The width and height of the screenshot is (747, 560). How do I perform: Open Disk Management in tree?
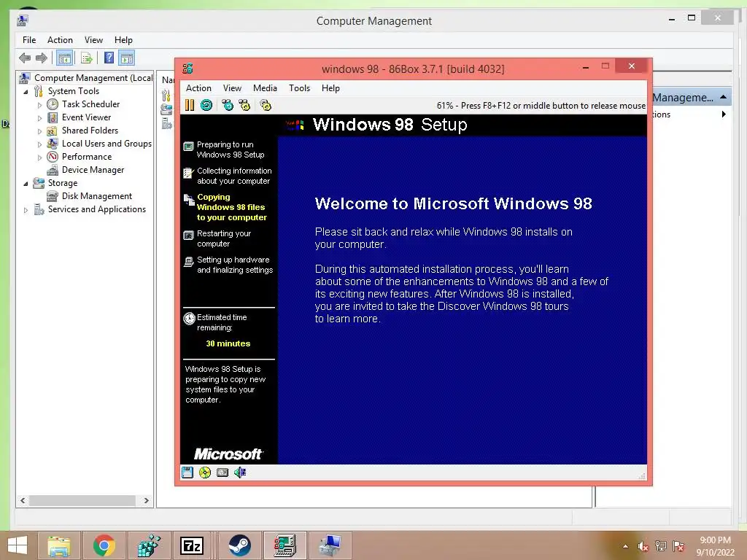pos(97,196)
